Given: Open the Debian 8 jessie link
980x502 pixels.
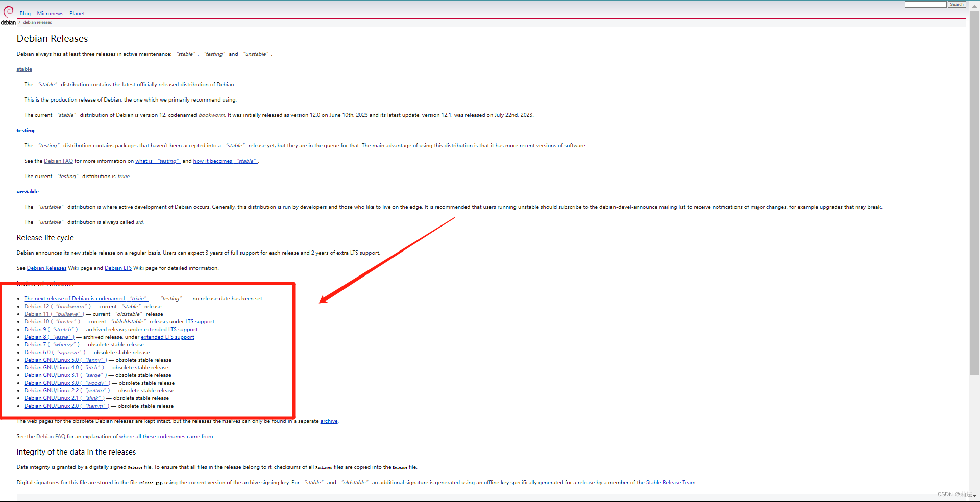Looking at the screenshot, I should (50, 337).
